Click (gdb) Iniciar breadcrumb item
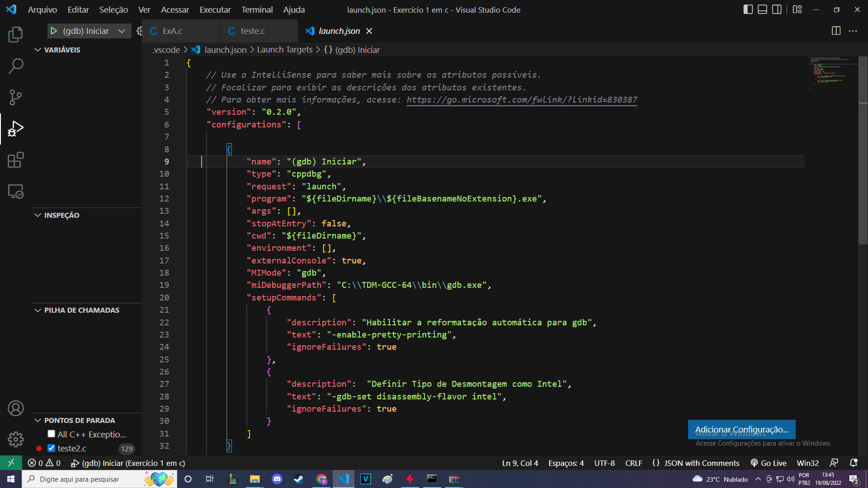 coord(352,50)
